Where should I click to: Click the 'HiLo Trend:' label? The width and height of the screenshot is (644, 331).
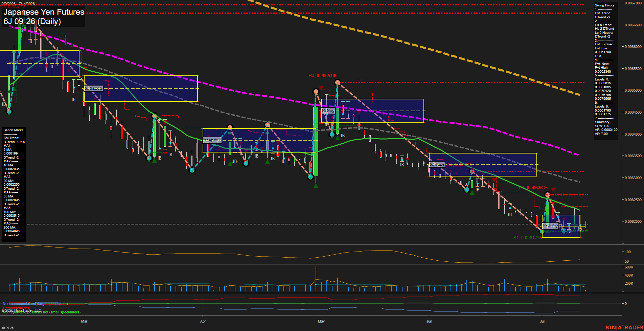[604, 25]
